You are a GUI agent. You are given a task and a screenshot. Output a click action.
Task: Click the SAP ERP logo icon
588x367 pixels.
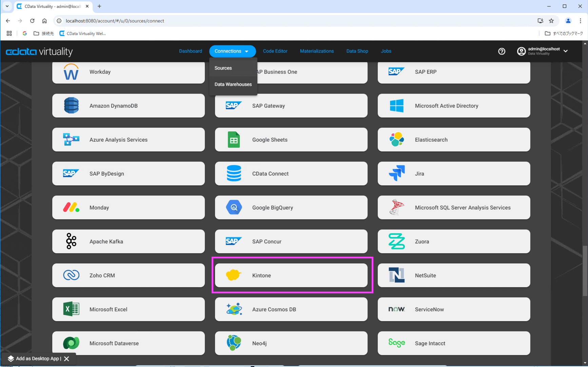coord(397,71)
